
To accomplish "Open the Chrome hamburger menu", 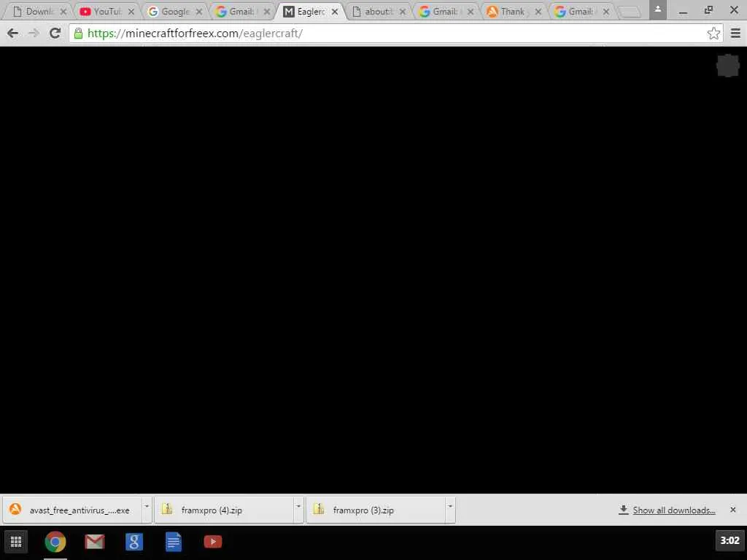I will click(x=735, y=34).
